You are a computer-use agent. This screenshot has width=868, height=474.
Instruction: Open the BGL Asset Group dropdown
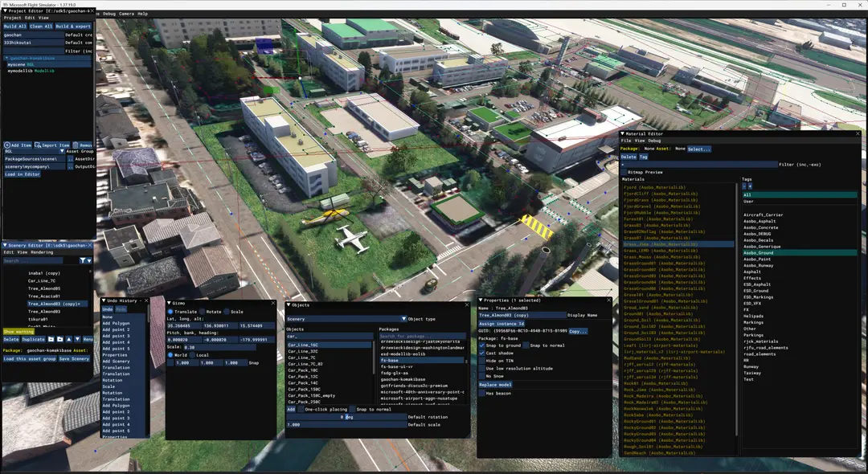(x=35, y=151)
